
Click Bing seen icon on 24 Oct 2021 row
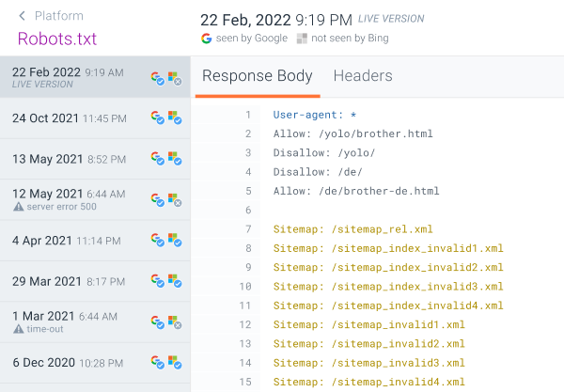pyautogui.click(x=175, y=118)
